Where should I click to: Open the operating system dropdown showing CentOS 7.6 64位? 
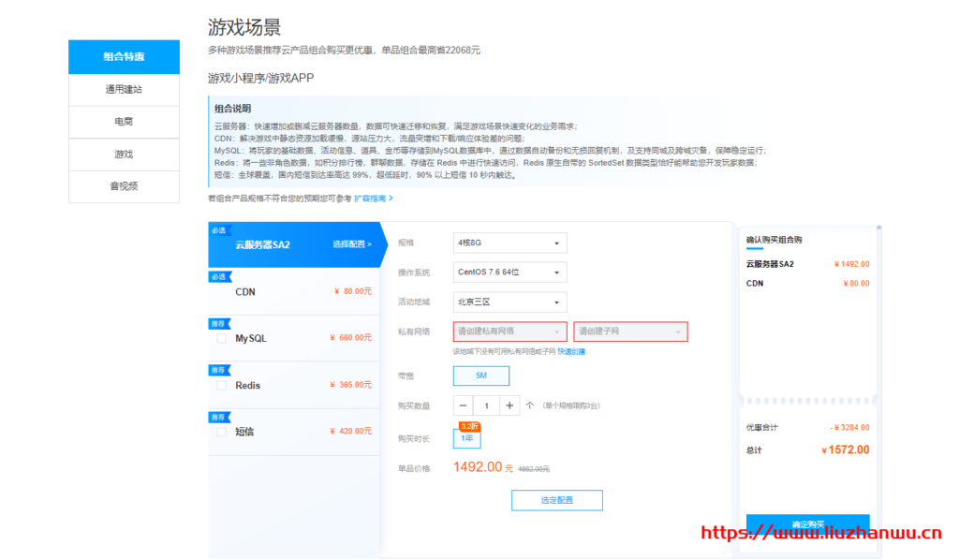pyautogui.click(x=509, y=272)
